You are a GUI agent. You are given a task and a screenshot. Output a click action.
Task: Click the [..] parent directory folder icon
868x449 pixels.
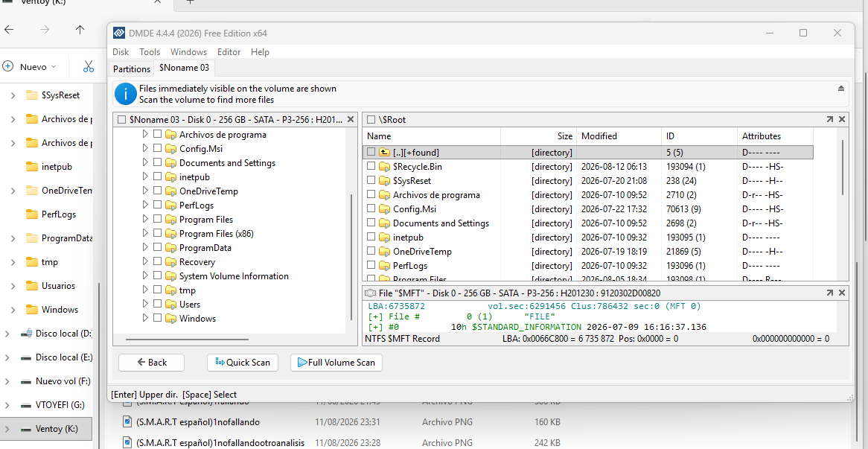pyautogui.click(x=384, y=152)
